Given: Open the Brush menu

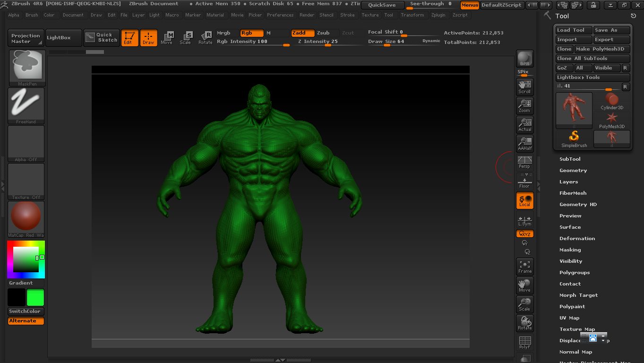Looking at the screenshot, I should (32, 15).
